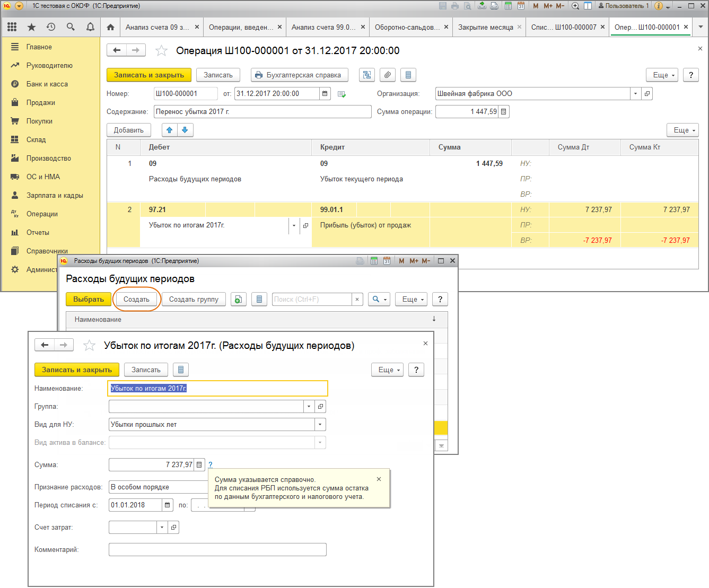Move row up with blue arrow
Screen dimensions: 709x588
click(x=170, y=130)
